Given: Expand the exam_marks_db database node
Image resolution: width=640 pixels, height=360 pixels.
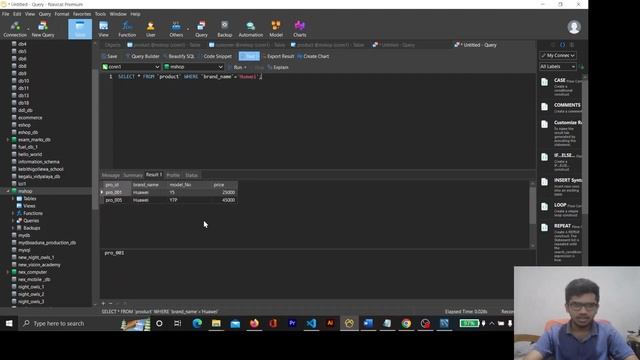Looking at the screenshot, I should coord(7,140).
